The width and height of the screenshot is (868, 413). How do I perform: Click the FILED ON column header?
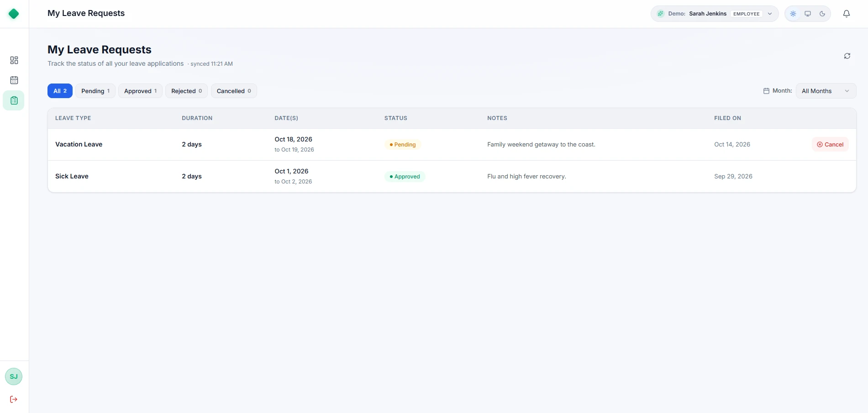[727, 118]
